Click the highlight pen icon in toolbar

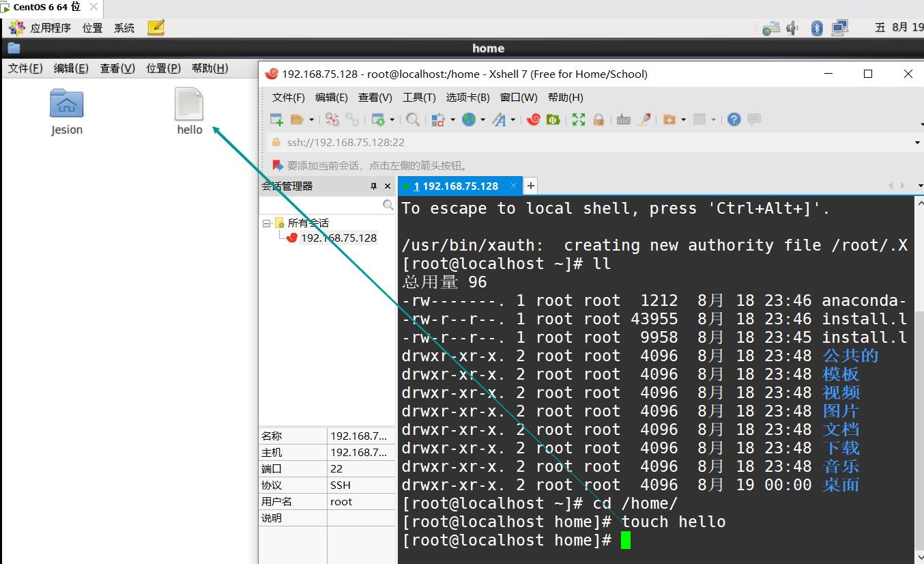pos(644,119)
